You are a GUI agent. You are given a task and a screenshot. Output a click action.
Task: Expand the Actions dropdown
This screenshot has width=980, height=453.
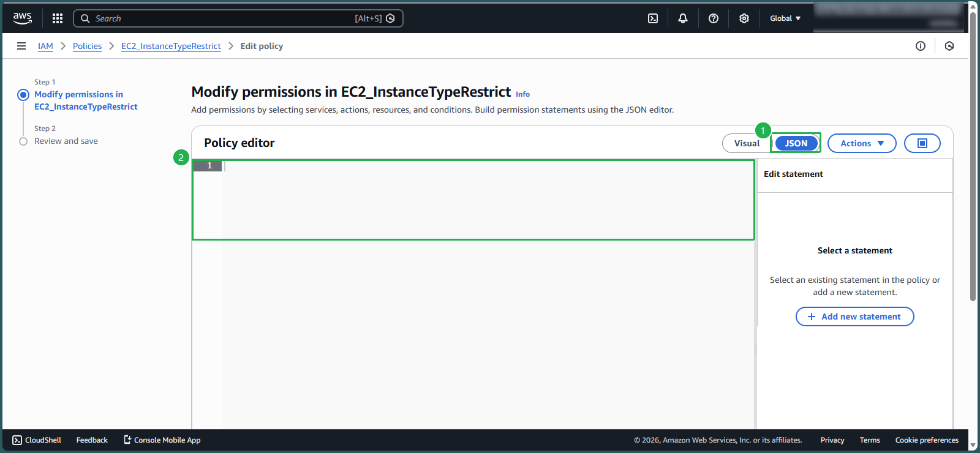tap(861, 143)
